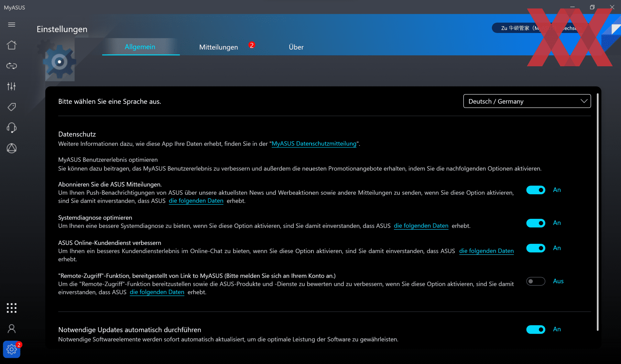The image size is (621, 364).
Task: Click the 'MyASUS Benutzererlebnis optimieren' text
Action: coord(108,160)
